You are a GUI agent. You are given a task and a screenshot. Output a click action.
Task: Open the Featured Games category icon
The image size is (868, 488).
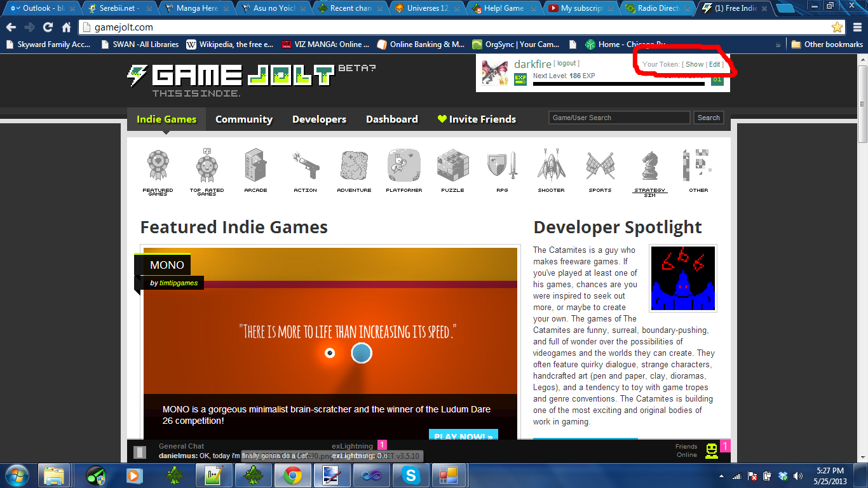click(x=158, y=172)
